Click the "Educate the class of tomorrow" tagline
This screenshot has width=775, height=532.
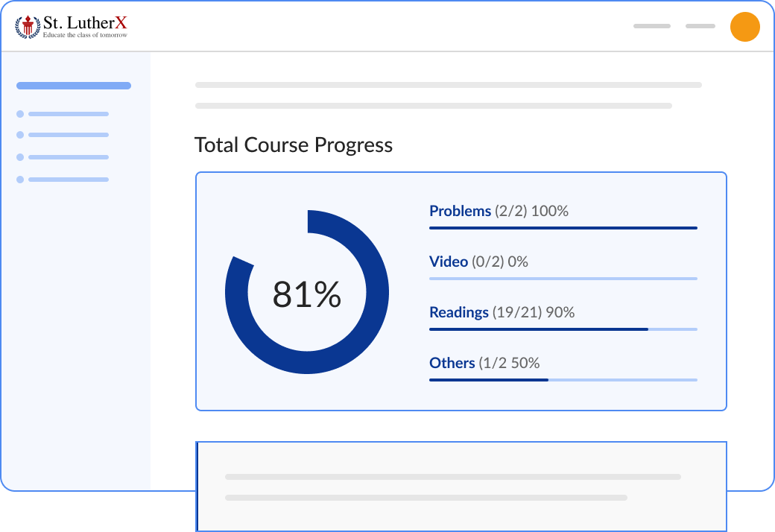click(x=85, y=35)
